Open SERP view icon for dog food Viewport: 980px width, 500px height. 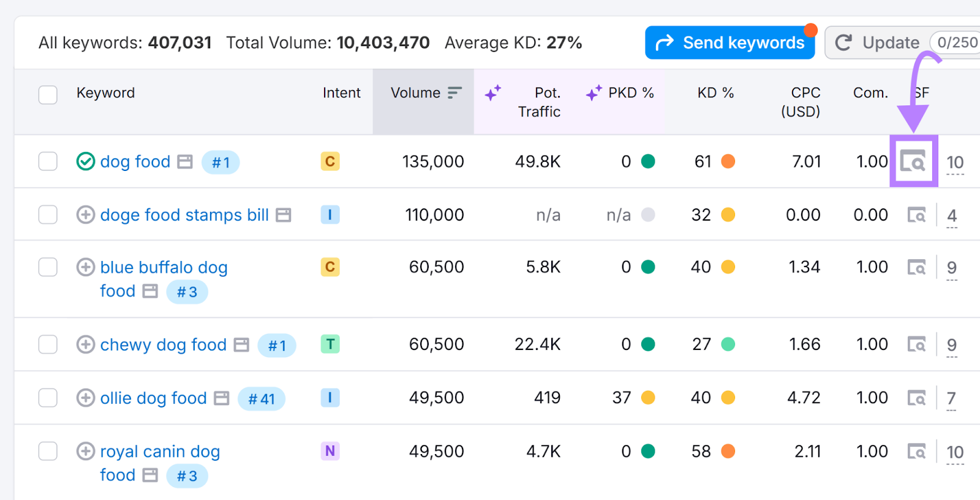tap(913, 162)
